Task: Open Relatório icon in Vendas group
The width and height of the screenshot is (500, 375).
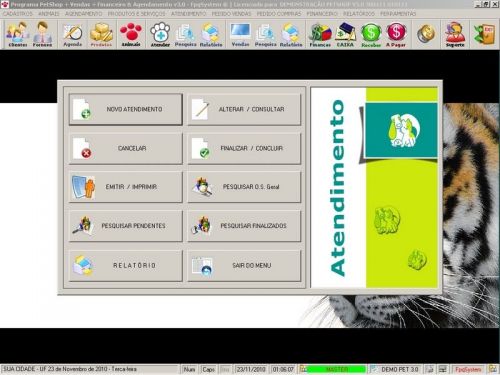Action: tap(291, 34)
